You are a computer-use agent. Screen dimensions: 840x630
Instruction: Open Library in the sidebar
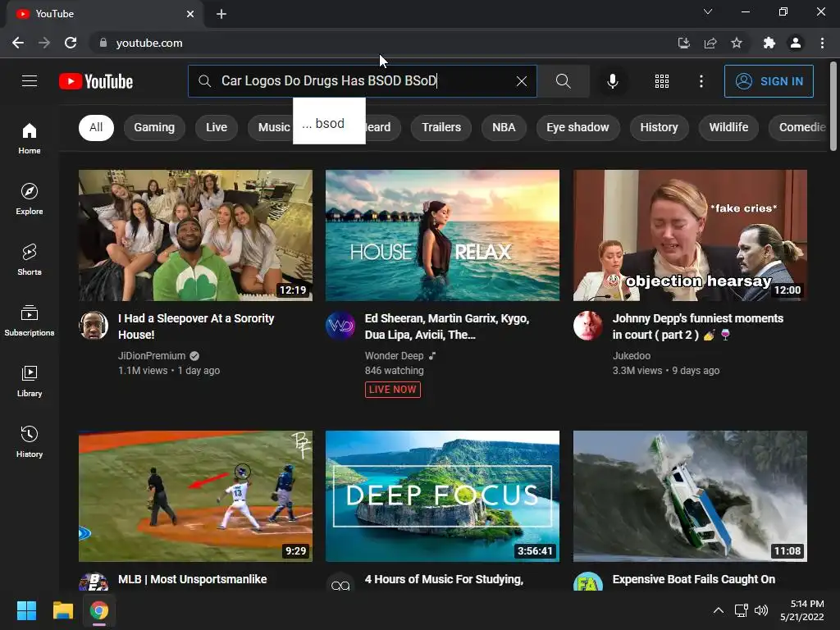[30, 381]
